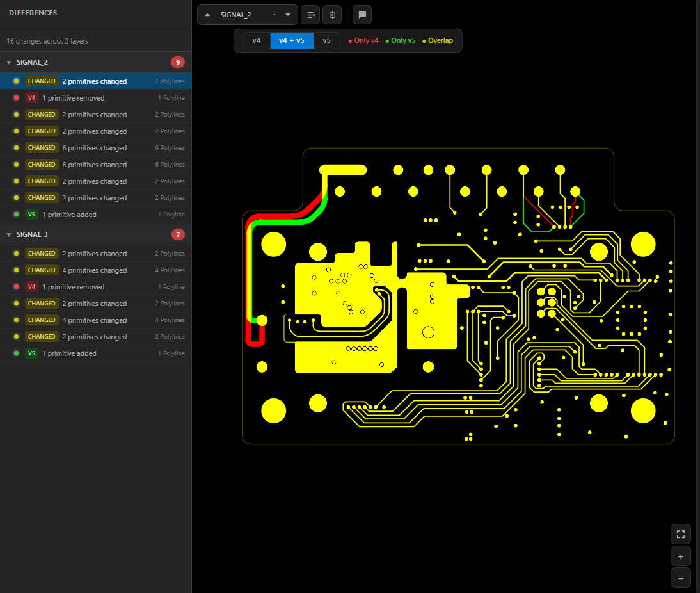The width and height of the screenshot is (700, 593).
Task: Click V5 tag in SIGNAL_3 added row
Action: [x=31, y=353]
